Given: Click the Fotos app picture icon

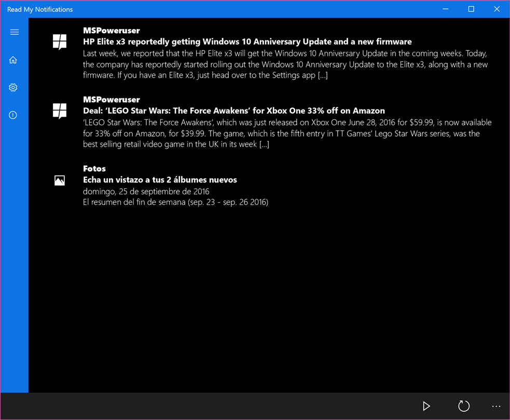Looking at the screenshot, I should click(x=60, y=180).
